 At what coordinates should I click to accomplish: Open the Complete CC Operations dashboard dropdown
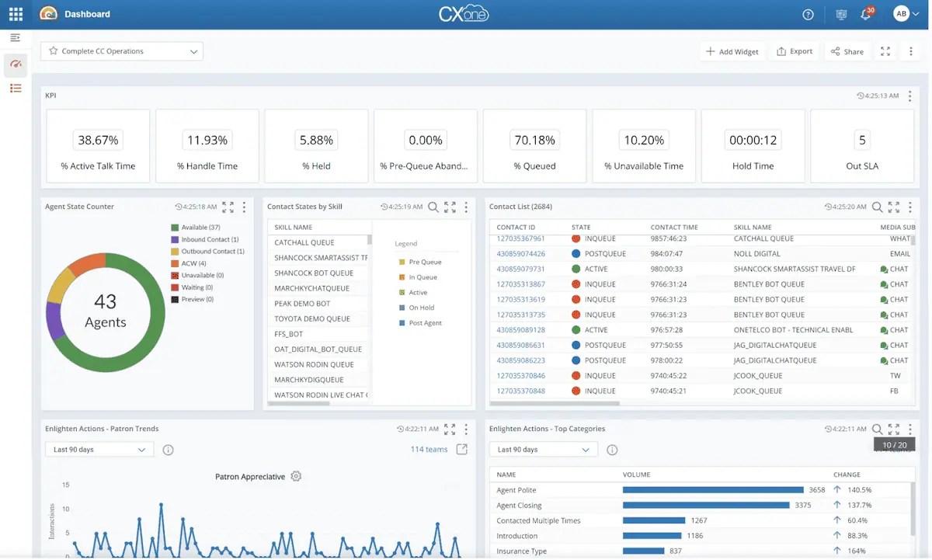click(122, 51)
